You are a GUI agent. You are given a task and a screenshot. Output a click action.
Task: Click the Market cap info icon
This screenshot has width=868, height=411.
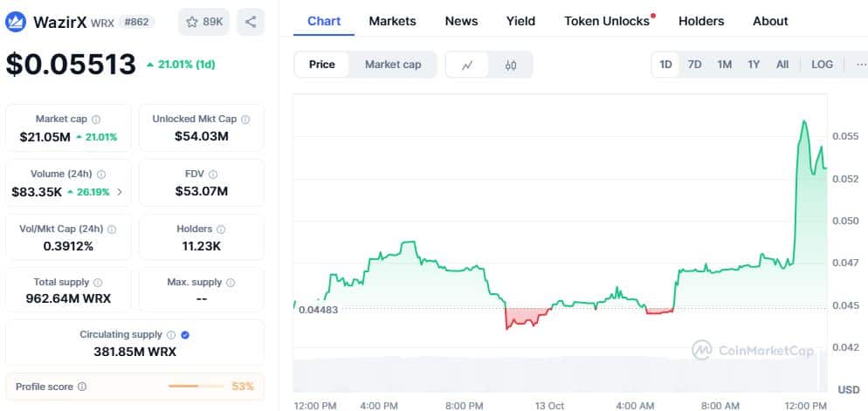(x=96, y=120)
